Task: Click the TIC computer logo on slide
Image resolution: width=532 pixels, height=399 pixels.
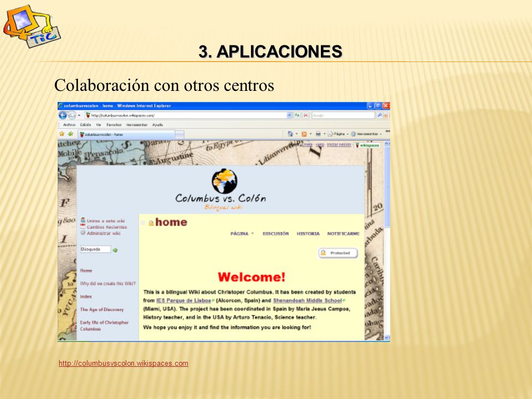Action: point(31,26)
